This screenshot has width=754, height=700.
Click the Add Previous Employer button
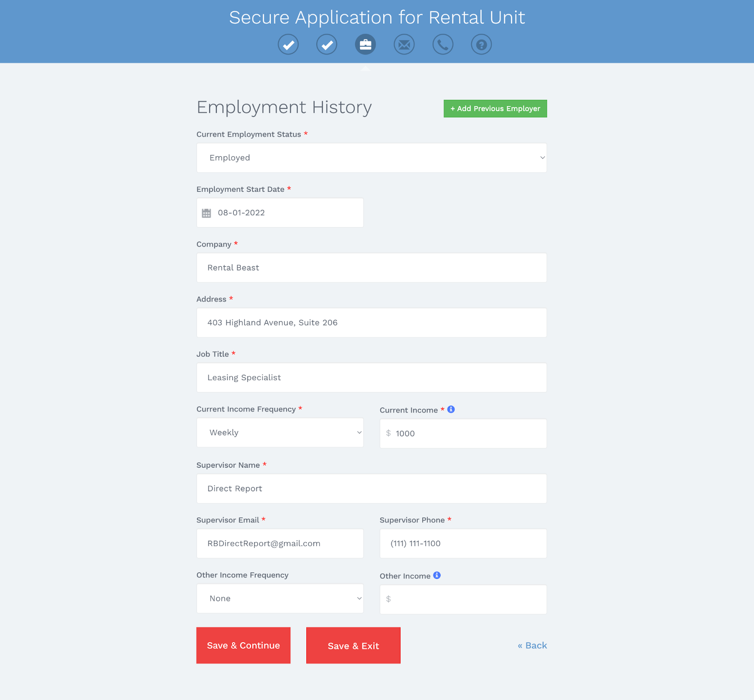(x=495, y=108)
